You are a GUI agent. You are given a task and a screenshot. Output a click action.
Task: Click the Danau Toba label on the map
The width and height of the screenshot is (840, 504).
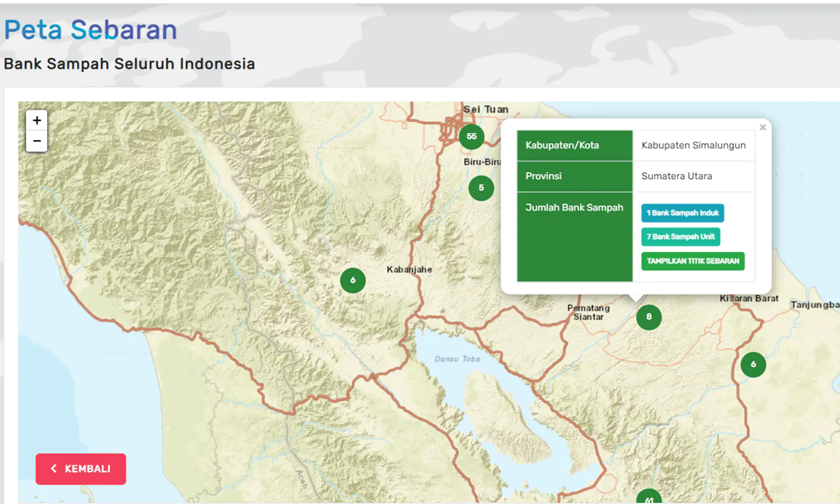(457, 359)
